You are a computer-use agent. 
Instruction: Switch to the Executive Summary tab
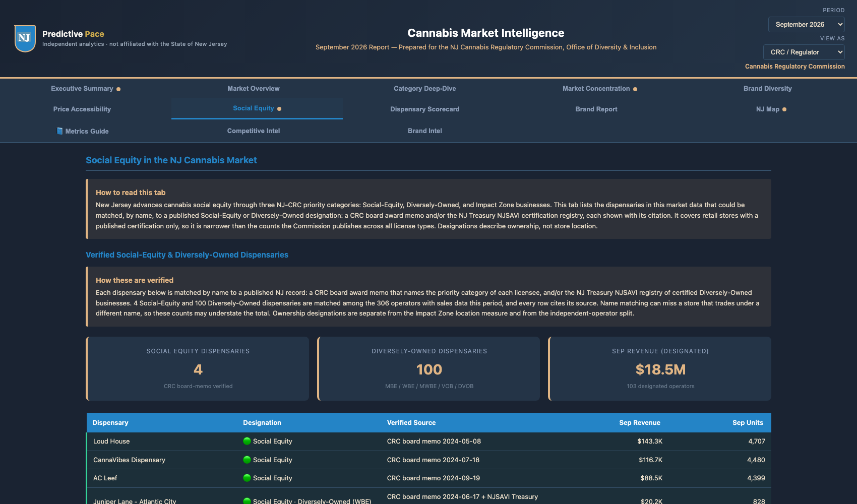point(86,89)
